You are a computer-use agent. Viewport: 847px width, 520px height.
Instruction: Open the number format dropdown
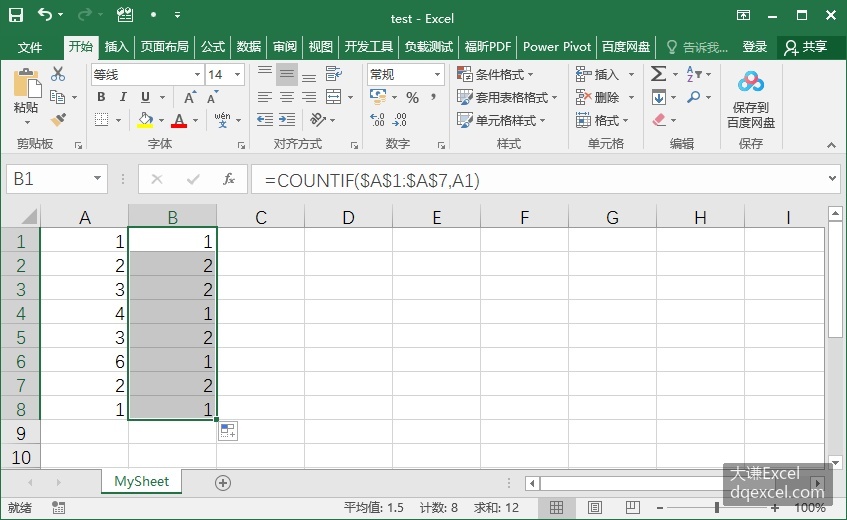[x=438, y=75]
